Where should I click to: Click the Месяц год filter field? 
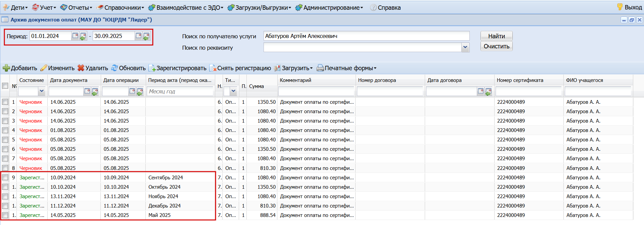click(x=180, y=91)
